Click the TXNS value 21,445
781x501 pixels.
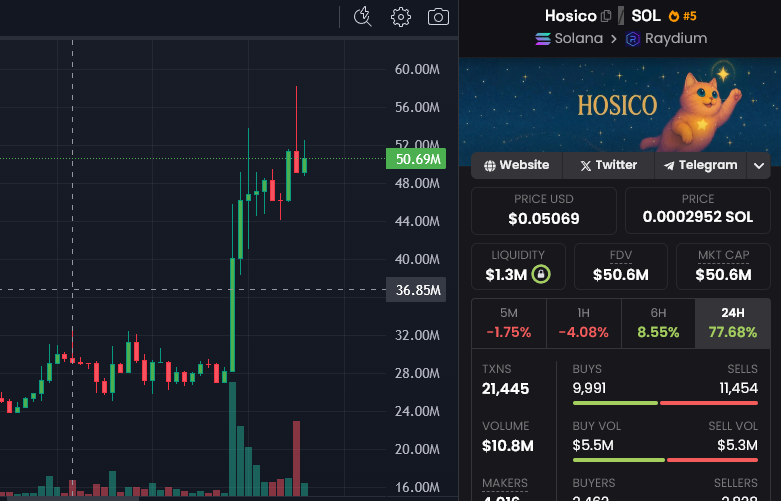[505, 388]
